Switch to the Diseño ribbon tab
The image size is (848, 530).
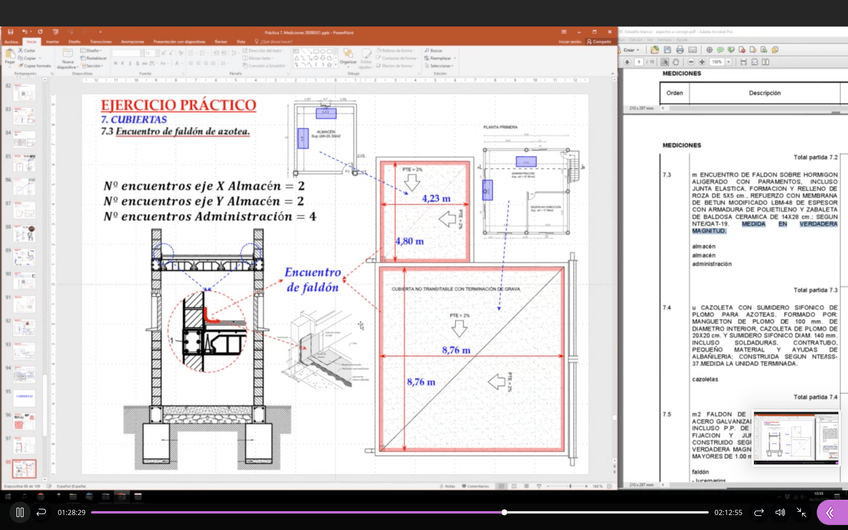(x=75, y=42)
